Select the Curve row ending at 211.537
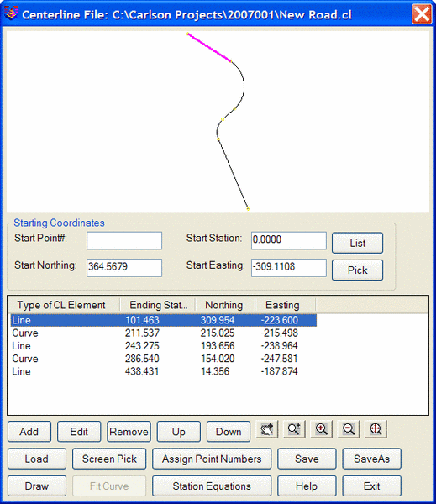436x504 pixels. point(164,333)
